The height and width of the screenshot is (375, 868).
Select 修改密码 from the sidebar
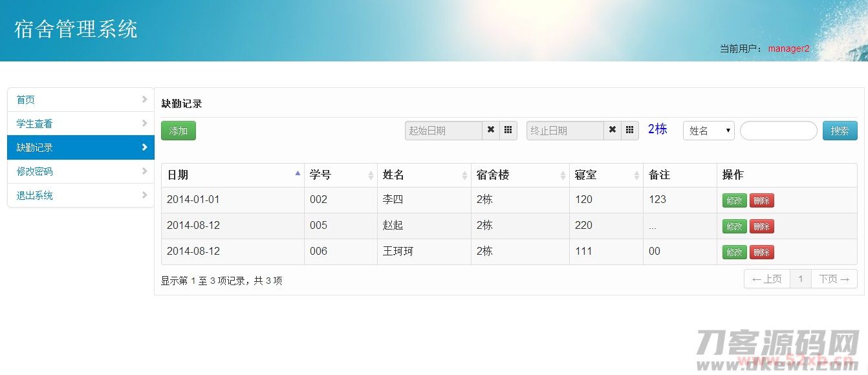pos(81,171)
